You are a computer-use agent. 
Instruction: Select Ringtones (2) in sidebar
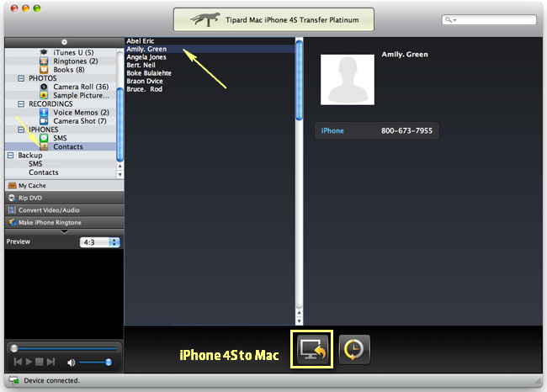76,61
